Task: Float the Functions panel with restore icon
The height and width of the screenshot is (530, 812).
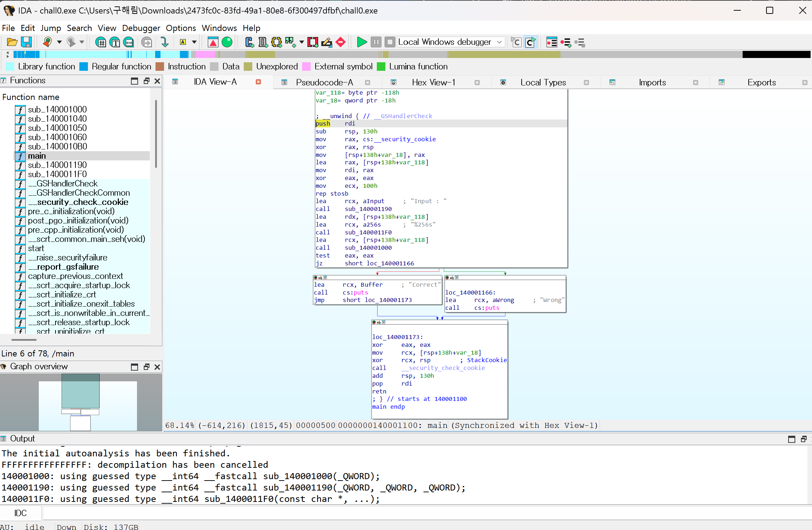Action: click(146, 81)
